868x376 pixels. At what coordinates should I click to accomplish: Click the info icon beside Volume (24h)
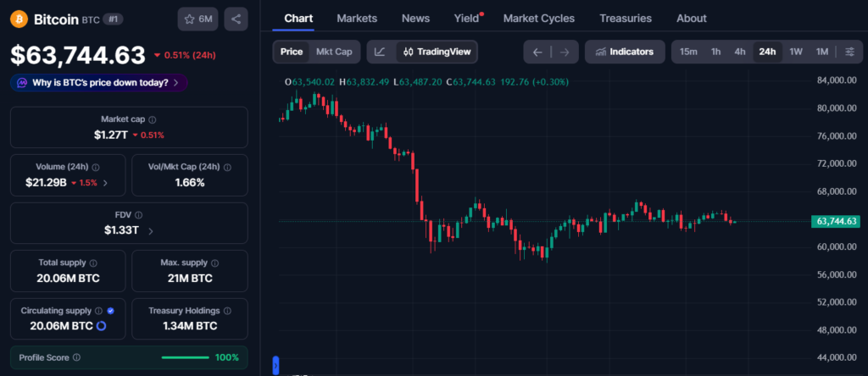pos(96,167)
